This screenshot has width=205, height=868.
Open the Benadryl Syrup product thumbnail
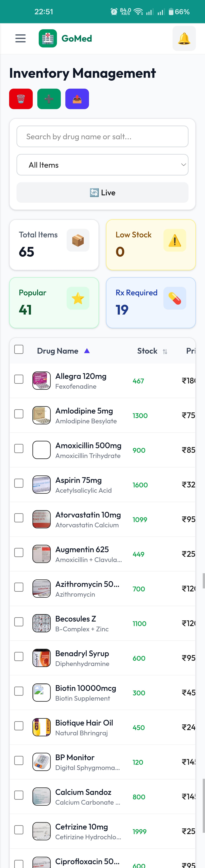coord(42,658)
